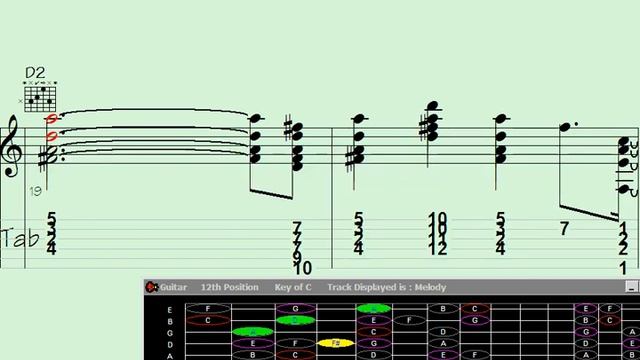This screenshot has width=640, height=360.
Task: Select the dotted note in the second measure
Action: (x=565, y=127)
